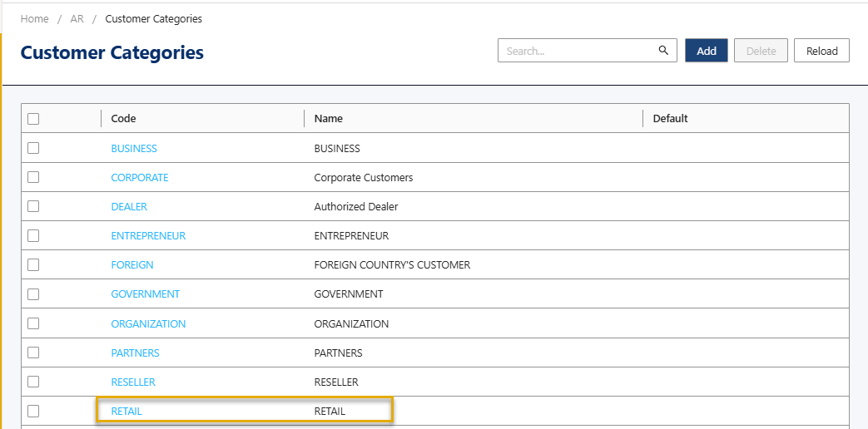The height and width of the screenshot is (429, 868).
Task: Select the 'Corporate Customers' name cell
Action: point(363,177)
